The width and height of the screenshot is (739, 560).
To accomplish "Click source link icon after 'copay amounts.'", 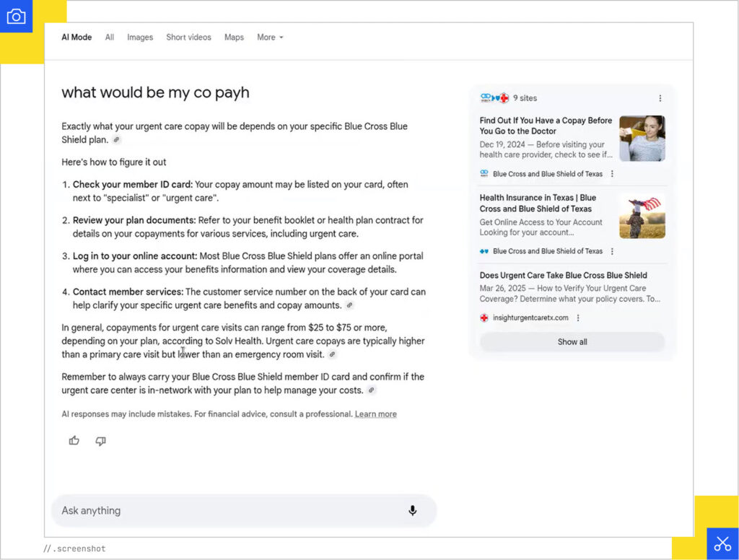I will pyautogui.click(x=349, y=305).
